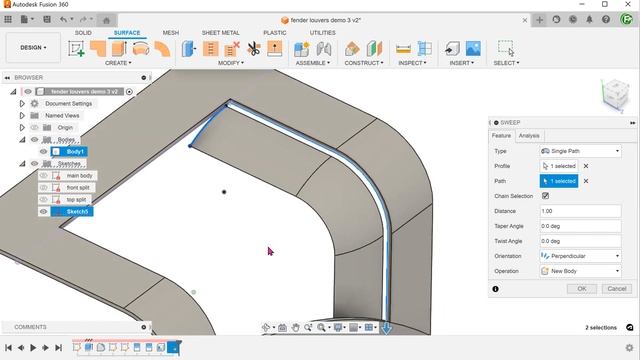Select the surface Revolve tool

(x=140, y=49)
